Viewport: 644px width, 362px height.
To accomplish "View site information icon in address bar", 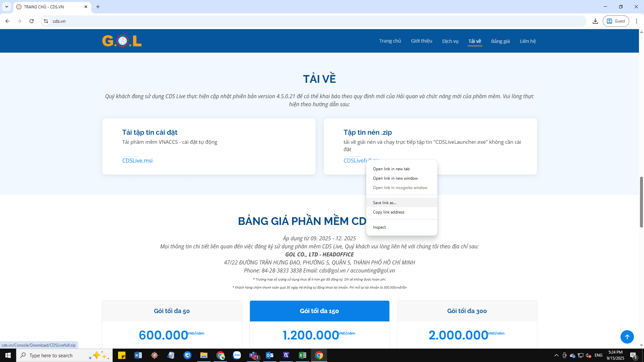I will point(46,21).
